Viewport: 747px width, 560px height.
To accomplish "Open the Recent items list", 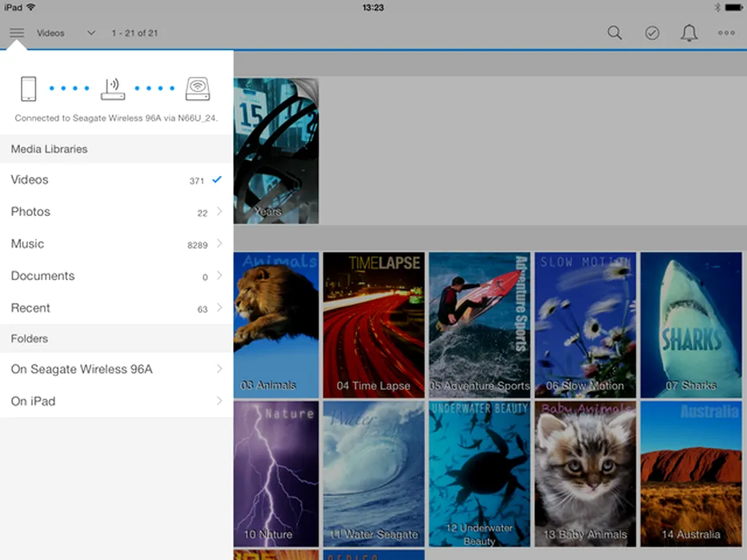I will tap(116, 308).
